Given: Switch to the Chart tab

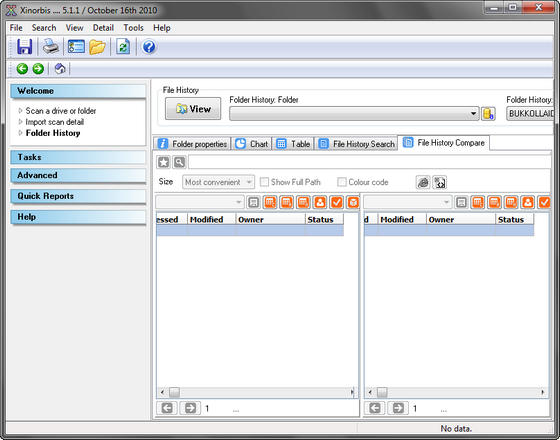Looking at the screenshot, I should coord(252,144).
